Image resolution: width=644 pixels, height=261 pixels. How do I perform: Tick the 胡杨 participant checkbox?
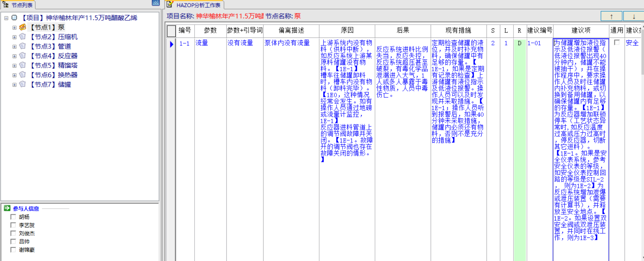(x=13, y=217)
